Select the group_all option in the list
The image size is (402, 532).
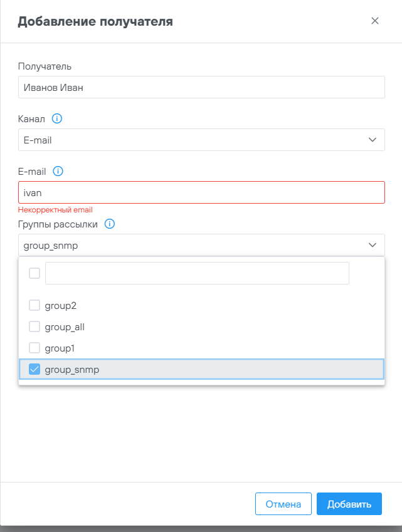[65, 327]
